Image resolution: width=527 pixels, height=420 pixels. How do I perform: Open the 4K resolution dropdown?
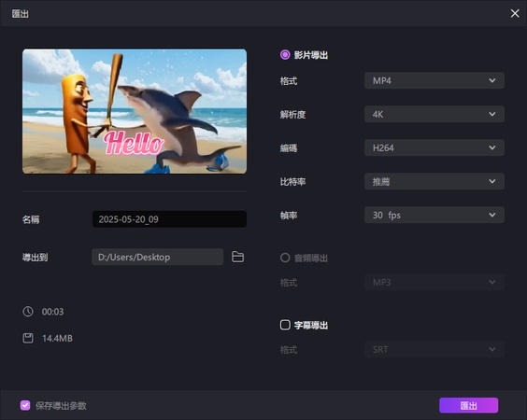pyautogui.click(x=434, y=114)
